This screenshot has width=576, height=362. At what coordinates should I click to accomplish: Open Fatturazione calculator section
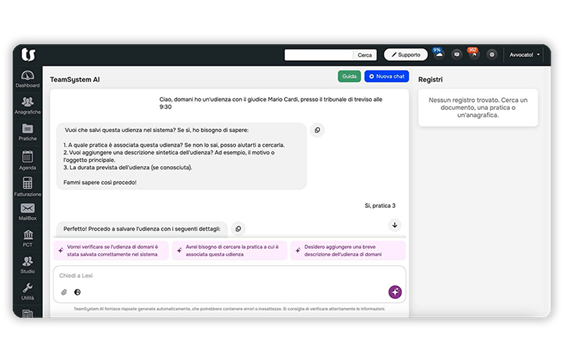pos(28,187)
